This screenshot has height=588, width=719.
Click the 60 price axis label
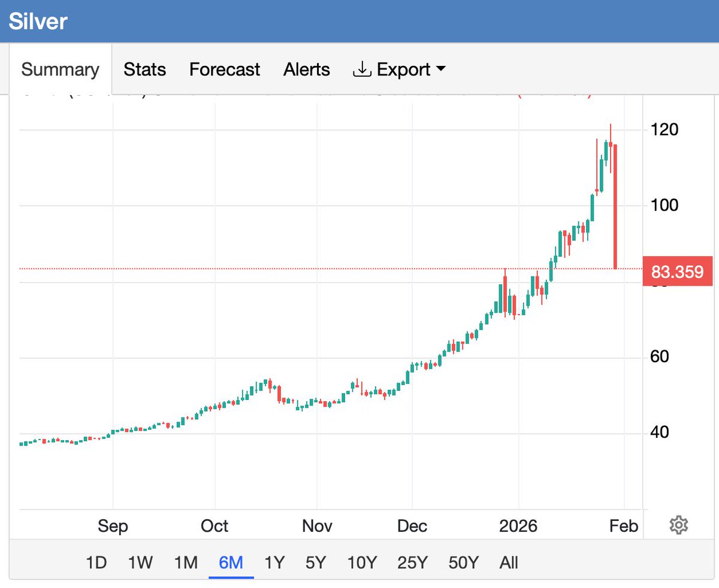click(660, 357)
